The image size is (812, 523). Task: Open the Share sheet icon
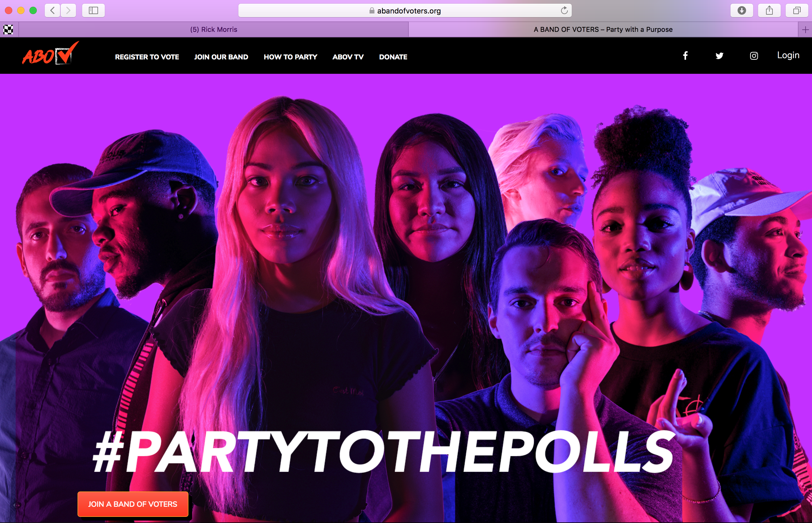(x=769, y=10)
